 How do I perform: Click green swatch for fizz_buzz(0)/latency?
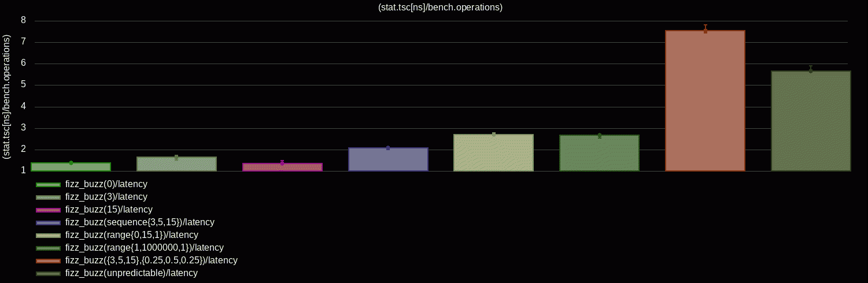click(48, 185)
